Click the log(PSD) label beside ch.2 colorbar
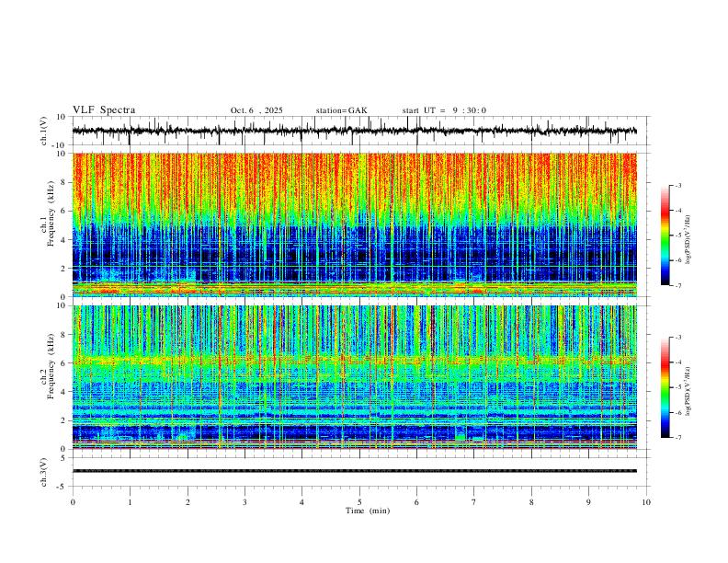The image size is (728, 563). 688,392
